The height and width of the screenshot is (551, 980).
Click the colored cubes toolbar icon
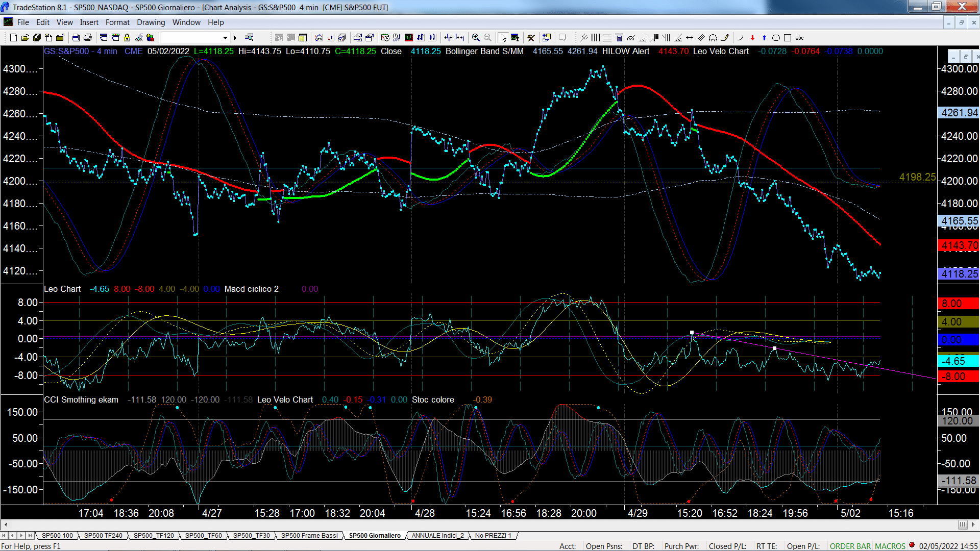click(x=150, y=38)
